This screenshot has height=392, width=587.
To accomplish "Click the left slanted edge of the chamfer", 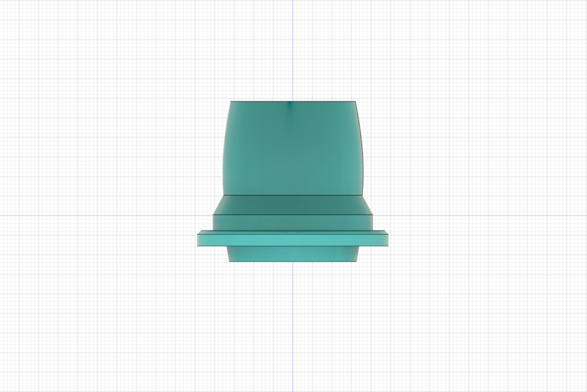I will coord(218,205).
